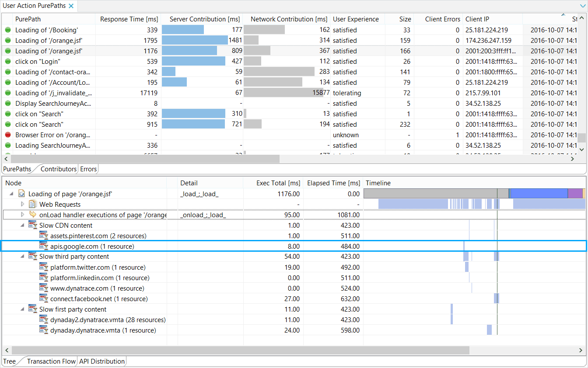Select the dynaday2.dynatrace.vmta (28 resources) row
The width and height of the screenshot is (588, 368).
coord(294,319)
